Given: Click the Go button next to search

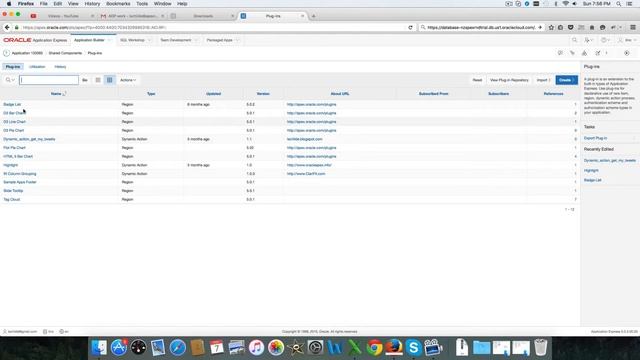Looking at the screenshot, I should 85,80.
